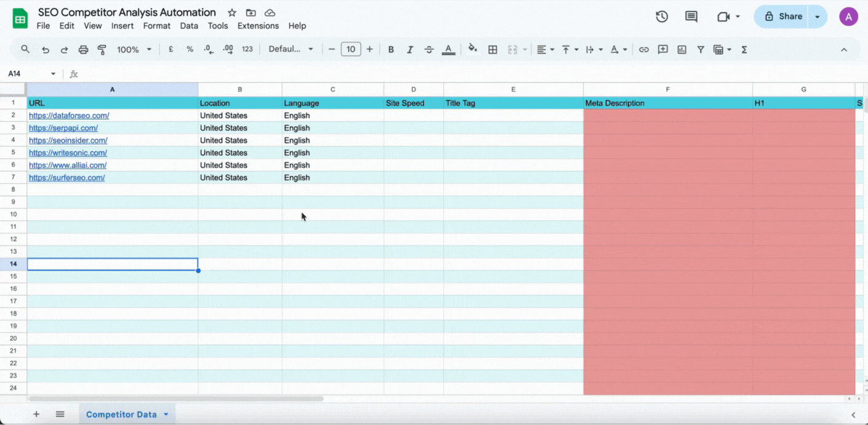
Task: Toggle bold formatting
Action: point(391,49)
